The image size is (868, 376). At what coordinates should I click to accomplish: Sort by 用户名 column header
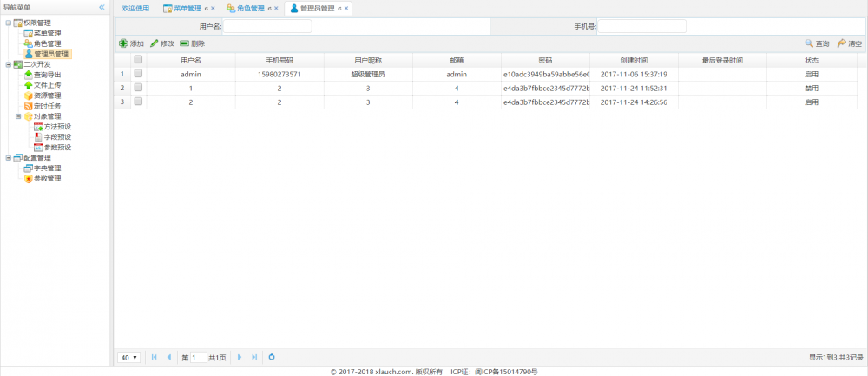(x=191, y=60)
